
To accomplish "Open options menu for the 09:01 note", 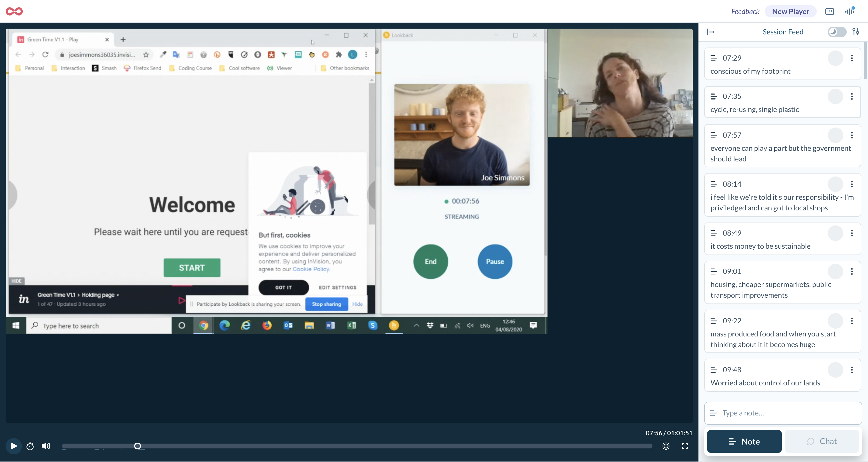I will (x=852, y=271).
